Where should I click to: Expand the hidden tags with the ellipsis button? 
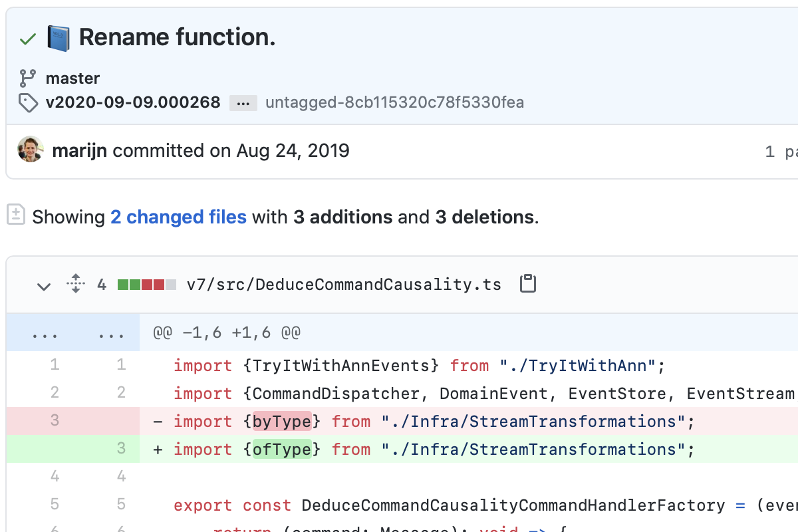coord(243,103)
